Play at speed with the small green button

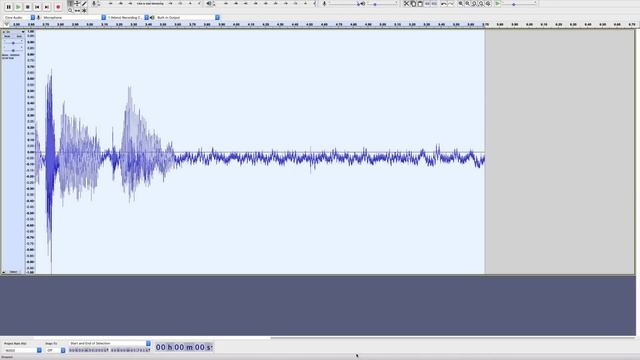pyautogui.click(x=498, y=4)
